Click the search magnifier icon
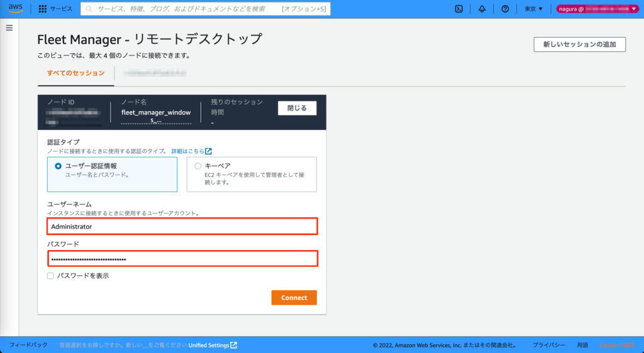This screenshot has height=353, width=644. click(x=89, y=9)
